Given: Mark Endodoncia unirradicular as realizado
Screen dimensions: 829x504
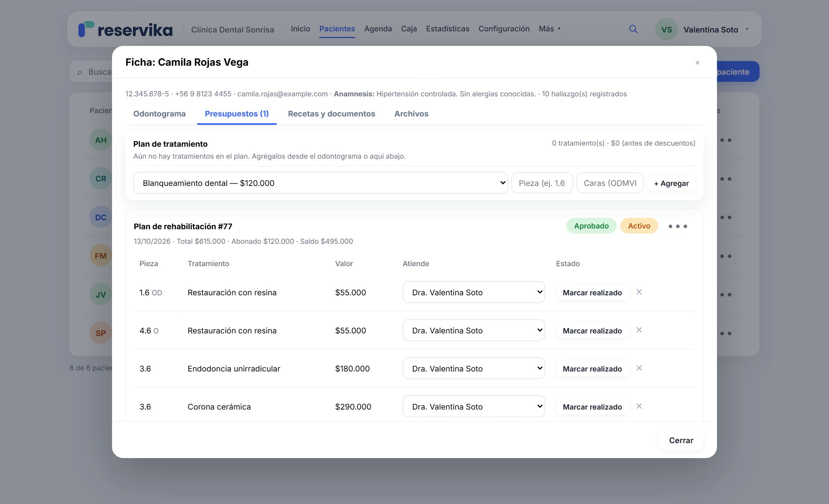Looking at the screenshot, I should (x=592, y=369).
